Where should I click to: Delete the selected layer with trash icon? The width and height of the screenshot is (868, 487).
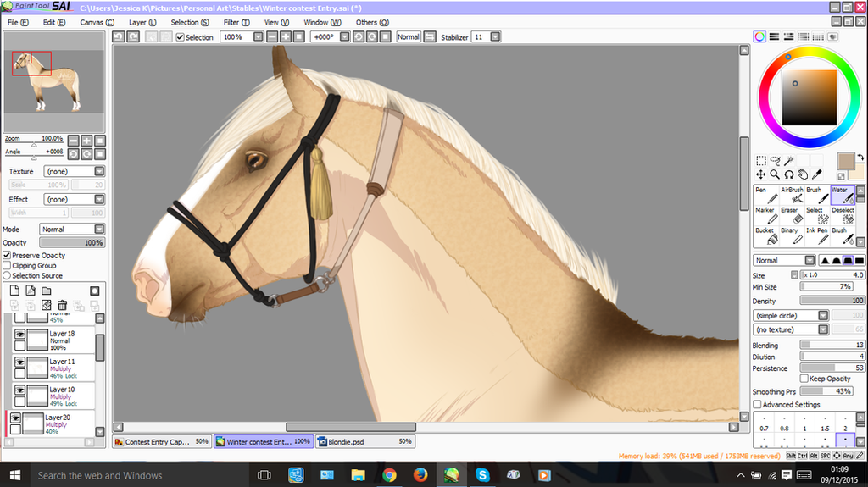(63, 306)
